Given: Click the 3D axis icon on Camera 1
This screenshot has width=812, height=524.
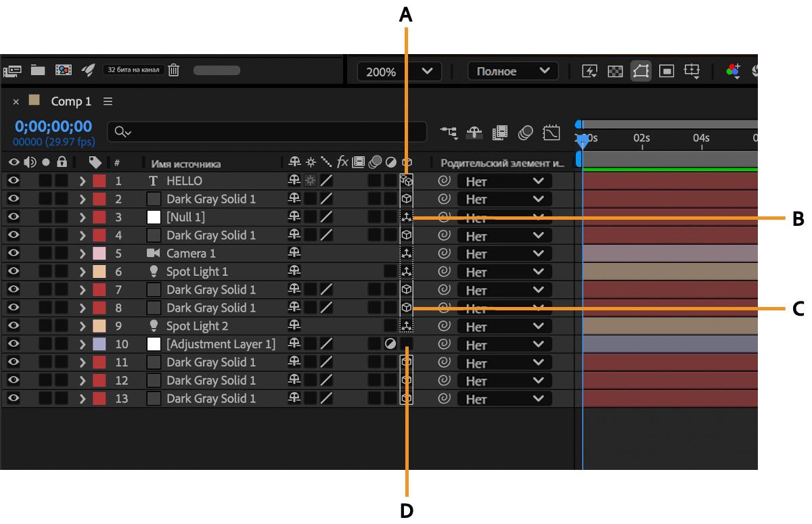Looking at the screenshot, I should coord(406,254).
